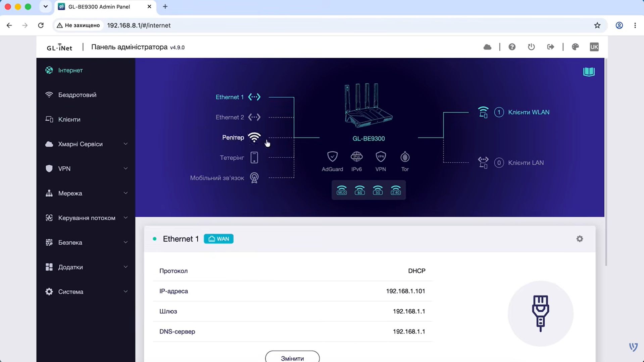Click the Не захищено security indicator
Screen dimensions: 644x362
tap(78, 25)
